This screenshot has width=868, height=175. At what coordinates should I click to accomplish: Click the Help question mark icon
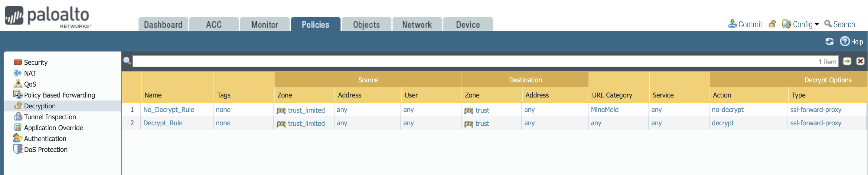click(844, 41)
